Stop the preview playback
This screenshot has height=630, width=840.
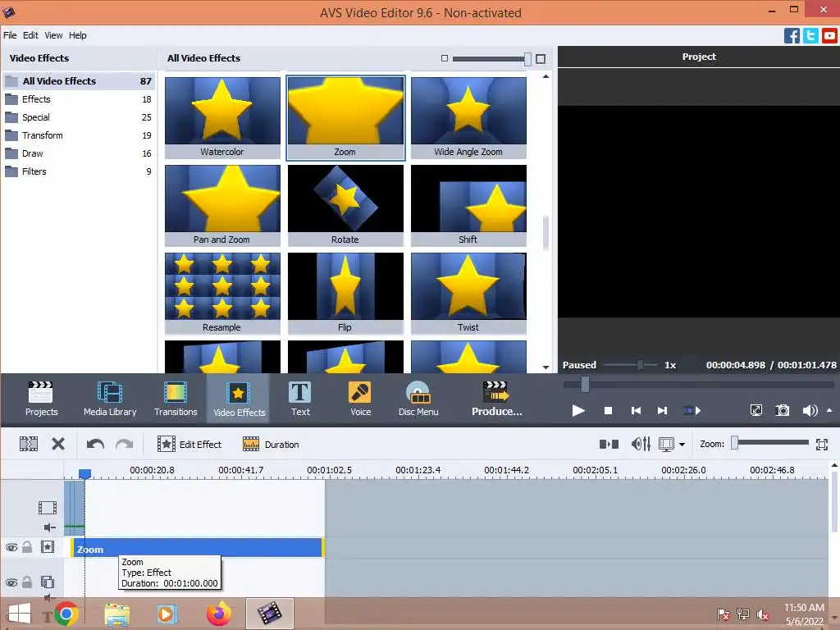(608, 411)
